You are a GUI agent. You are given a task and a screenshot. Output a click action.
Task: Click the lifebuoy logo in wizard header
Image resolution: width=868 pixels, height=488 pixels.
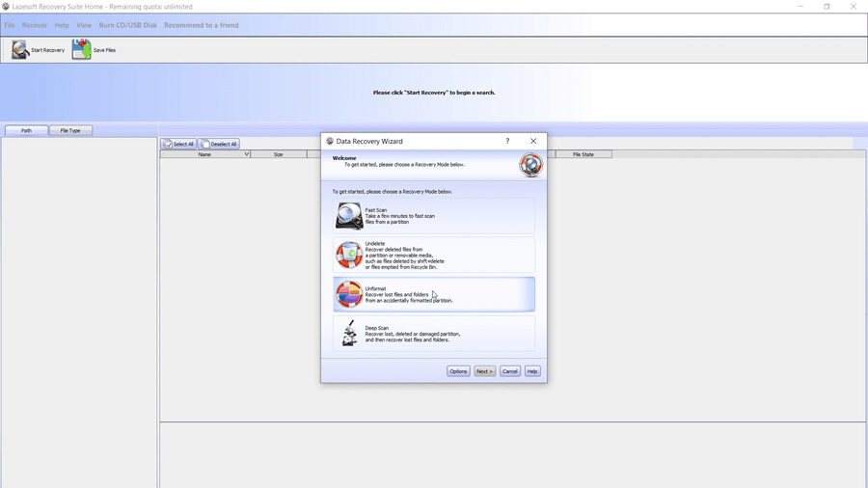530,165
